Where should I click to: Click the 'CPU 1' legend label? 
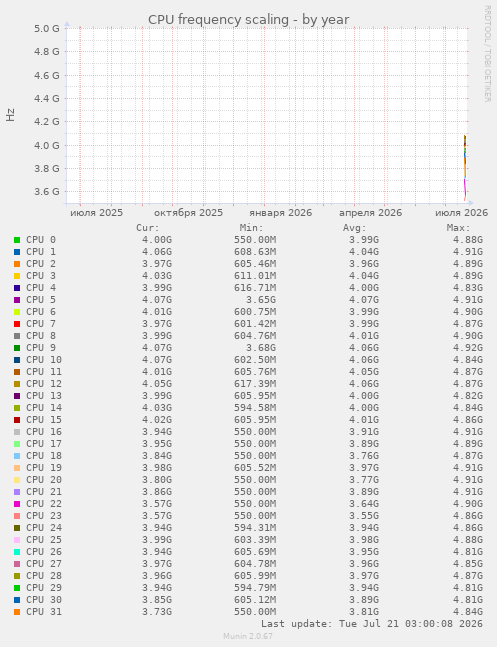point(41,252)
